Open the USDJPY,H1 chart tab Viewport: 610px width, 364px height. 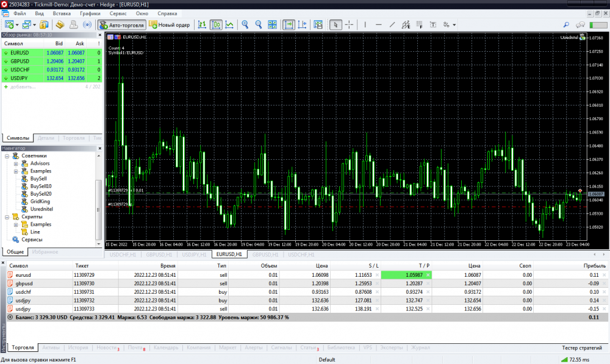(x=194, y=255)
